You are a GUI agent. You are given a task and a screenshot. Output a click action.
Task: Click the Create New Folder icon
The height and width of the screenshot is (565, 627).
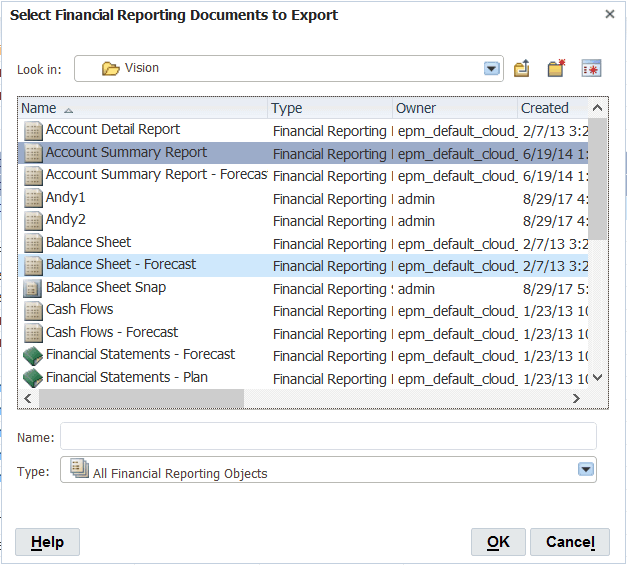click(556, 68)
